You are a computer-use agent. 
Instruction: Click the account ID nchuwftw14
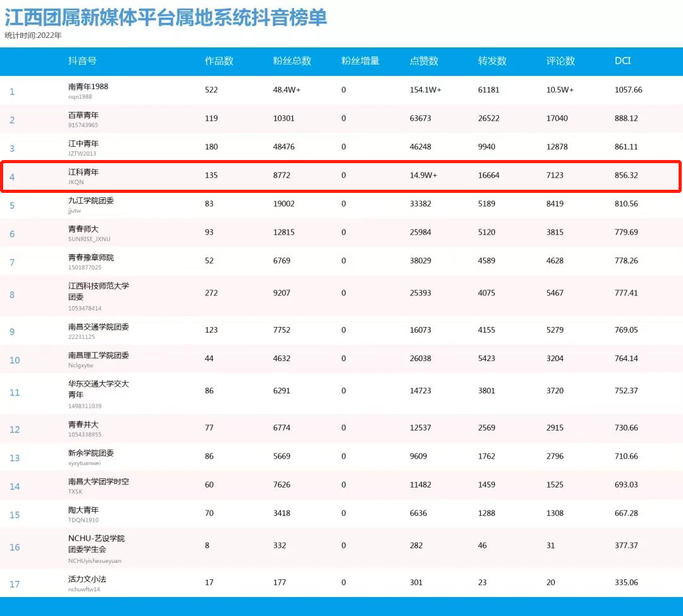(x=84, y=589)
